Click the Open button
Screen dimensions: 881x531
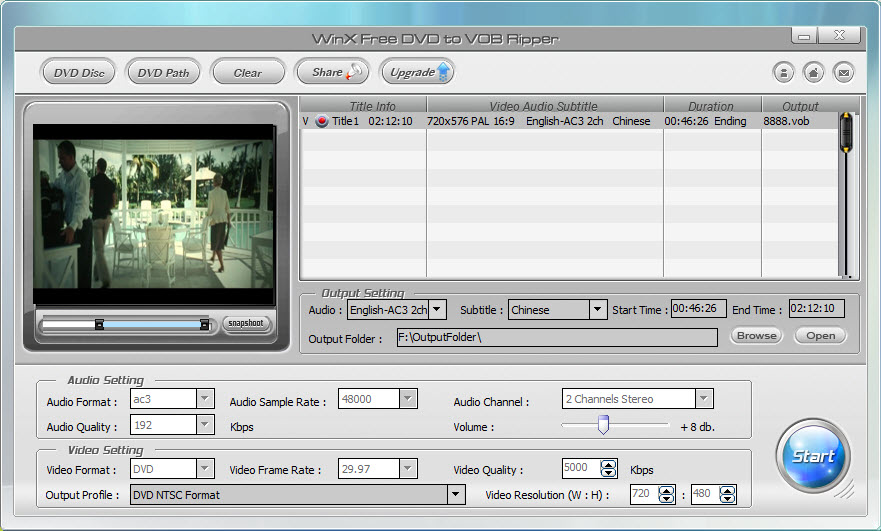pyautogui.click(x=820, y=335)
